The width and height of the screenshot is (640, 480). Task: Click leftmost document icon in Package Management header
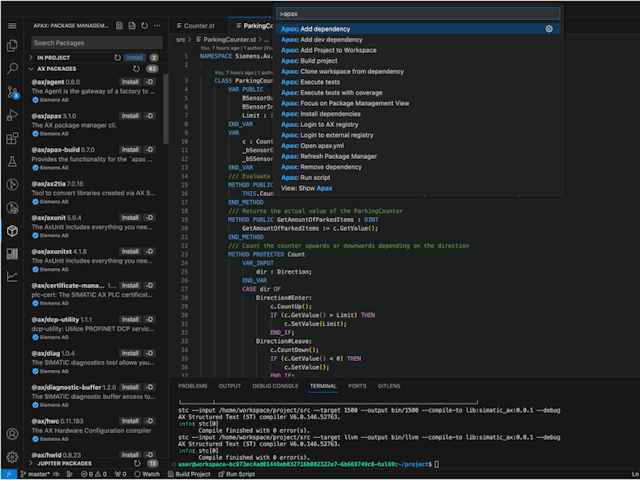[x=119, y=26]
